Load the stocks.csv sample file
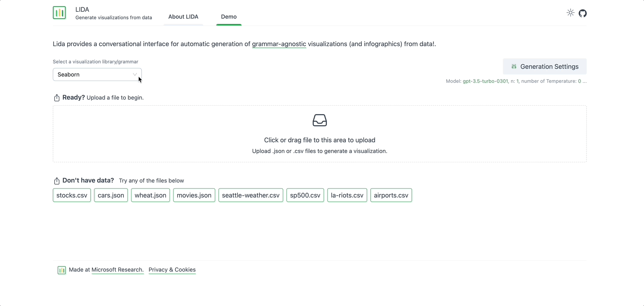 click(72, 195)
